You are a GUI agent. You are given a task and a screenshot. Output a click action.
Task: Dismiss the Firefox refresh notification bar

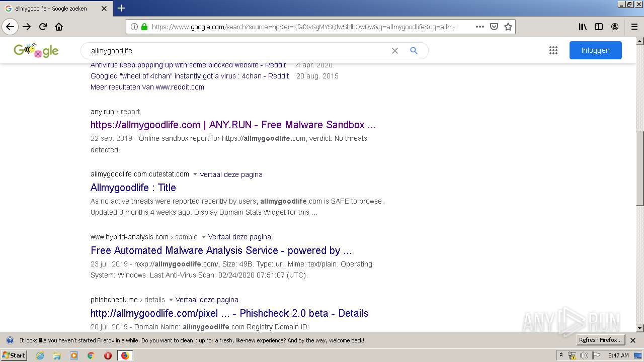point(633,340)
